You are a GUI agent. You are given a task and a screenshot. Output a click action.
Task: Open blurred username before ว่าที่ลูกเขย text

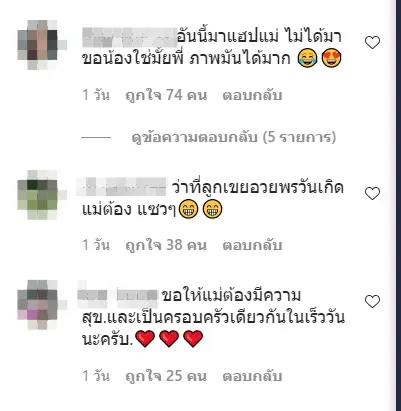click(x=121, y=187)
